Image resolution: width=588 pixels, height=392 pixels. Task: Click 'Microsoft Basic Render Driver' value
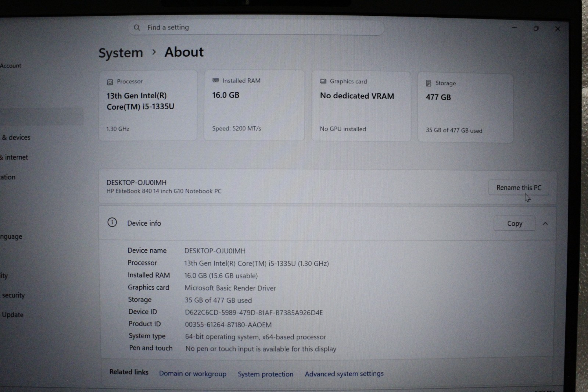tap(230, 288)
